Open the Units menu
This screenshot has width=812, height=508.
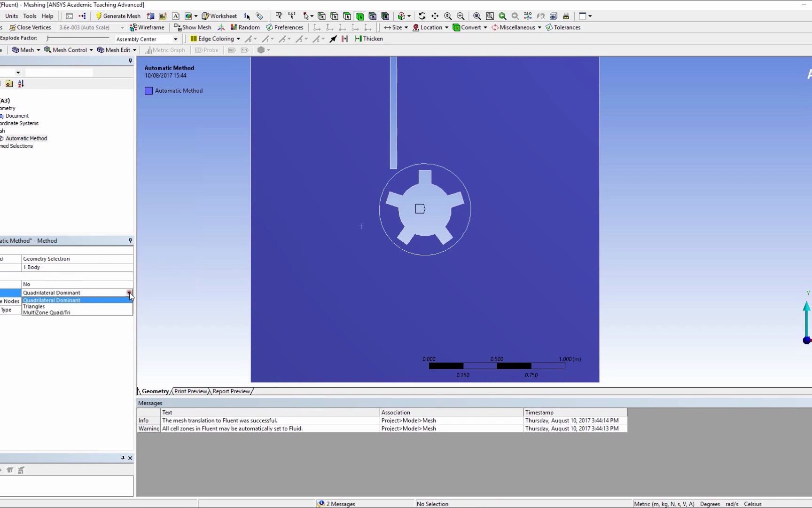tap(11, 16)
